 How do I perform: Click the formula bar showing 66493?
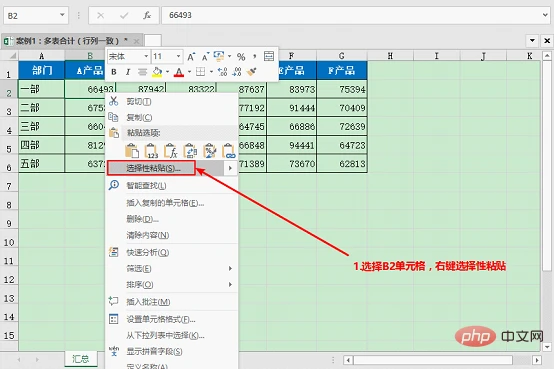coord(352,15)
